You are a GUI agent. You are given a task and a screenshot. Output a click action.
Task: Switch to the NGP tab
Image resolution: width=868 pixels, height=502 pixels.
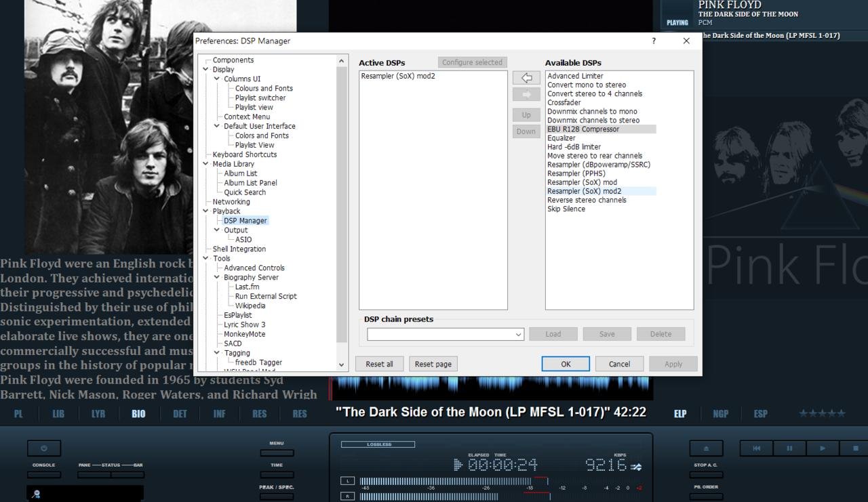(x=720, y=414)
